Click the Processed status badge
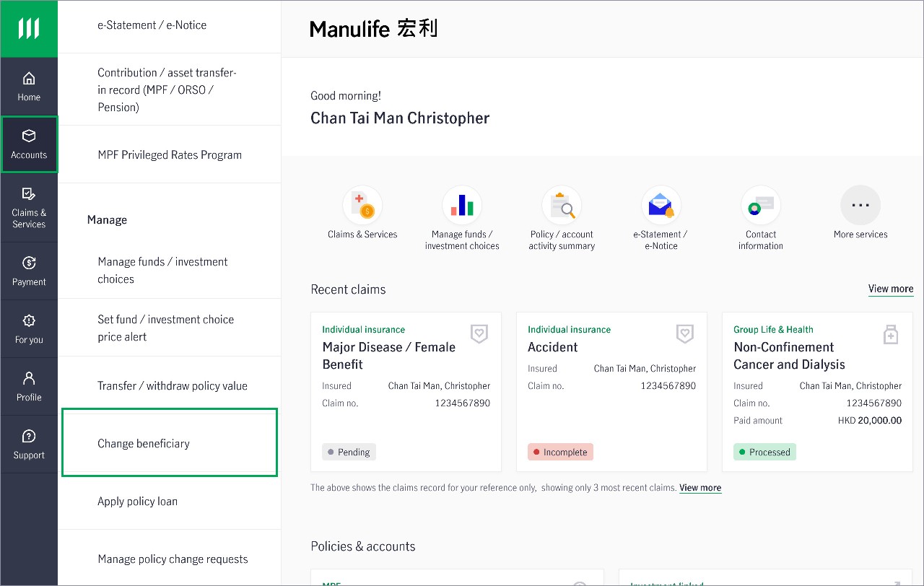The width and height of the screenshot is (924, 586). coord(764,452)
